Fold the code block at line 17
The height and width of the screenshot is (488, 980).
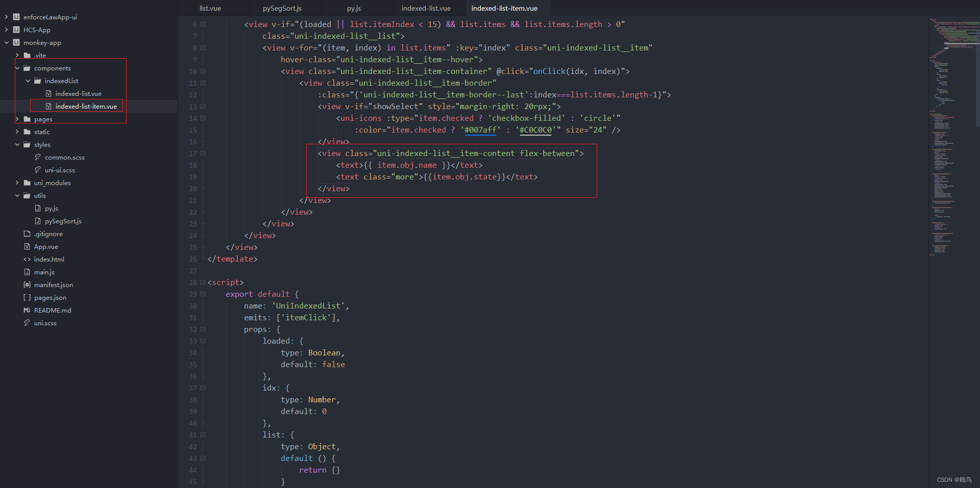click(203, 153)
